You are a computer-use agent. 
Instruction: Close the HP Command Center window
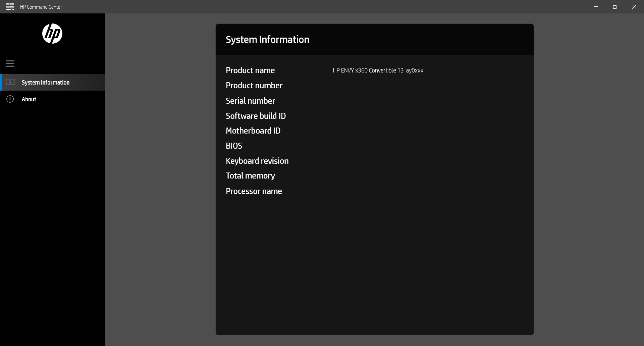coord(634,7)
